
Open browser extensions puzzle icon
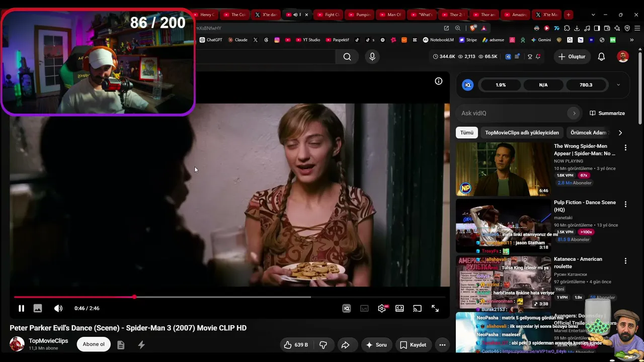[x=567, y=28]
